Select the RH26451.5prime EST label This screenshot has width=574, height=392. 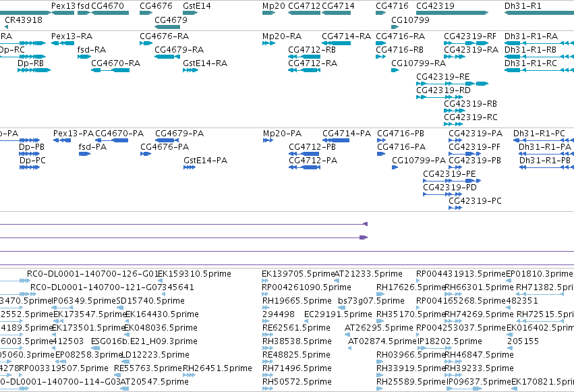coord(217,369)
